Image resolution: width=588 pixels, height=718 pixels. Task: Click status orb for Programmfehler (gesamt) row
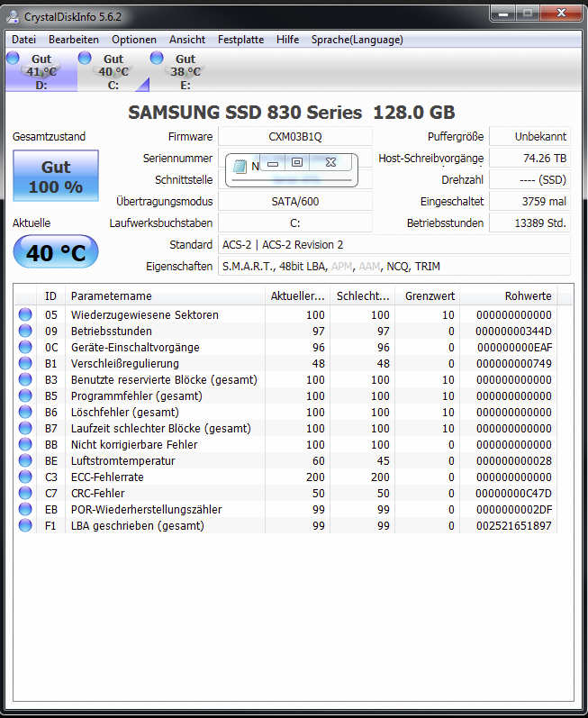[25, 395]
